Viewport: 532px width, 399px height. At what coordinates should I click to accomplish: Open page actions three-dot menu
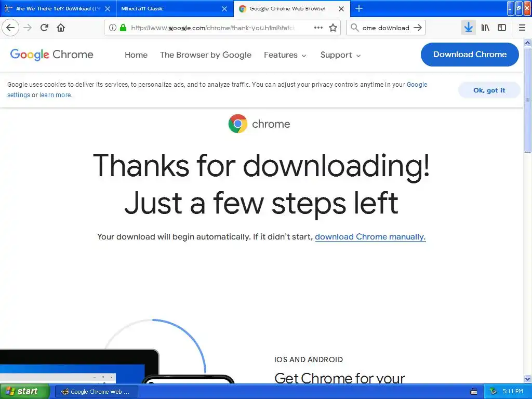coord(318,28)
